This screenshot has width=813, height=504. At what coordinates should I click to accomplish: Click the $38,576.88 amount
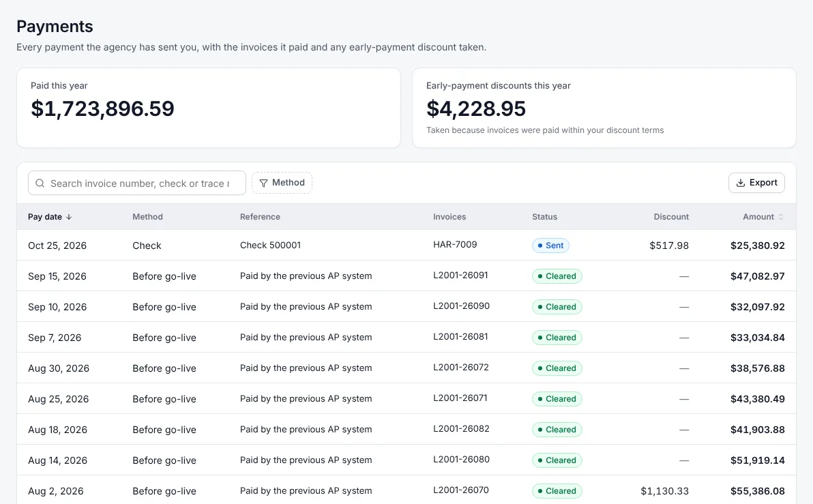758,368
